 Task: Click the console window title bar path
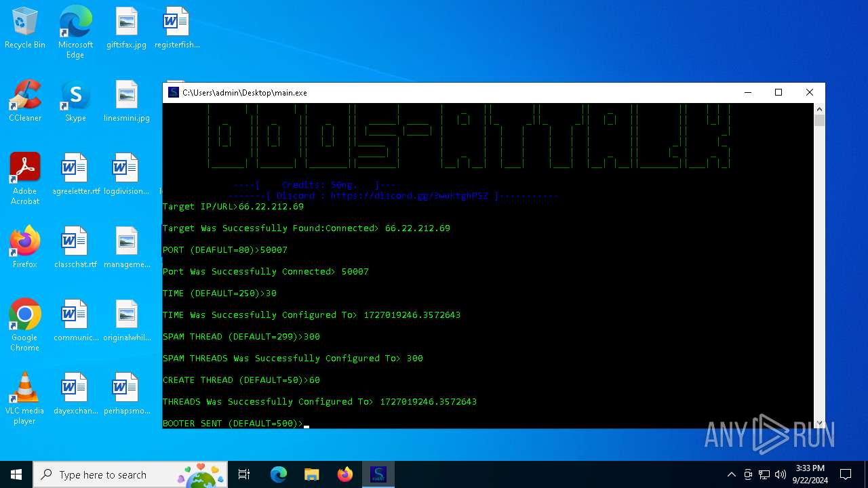pos(245,93)
